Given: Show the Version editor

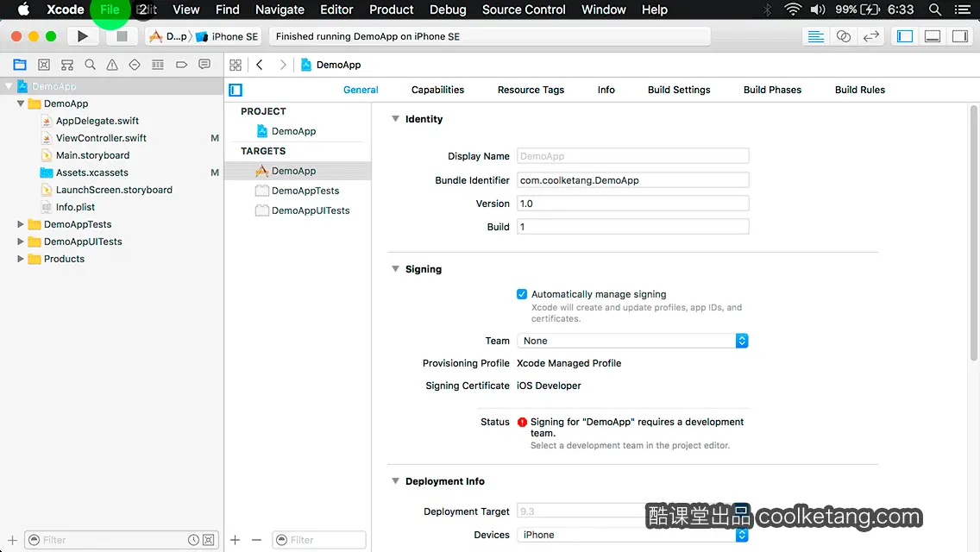Looking at the screenshot, I should [x=870, y=36].
